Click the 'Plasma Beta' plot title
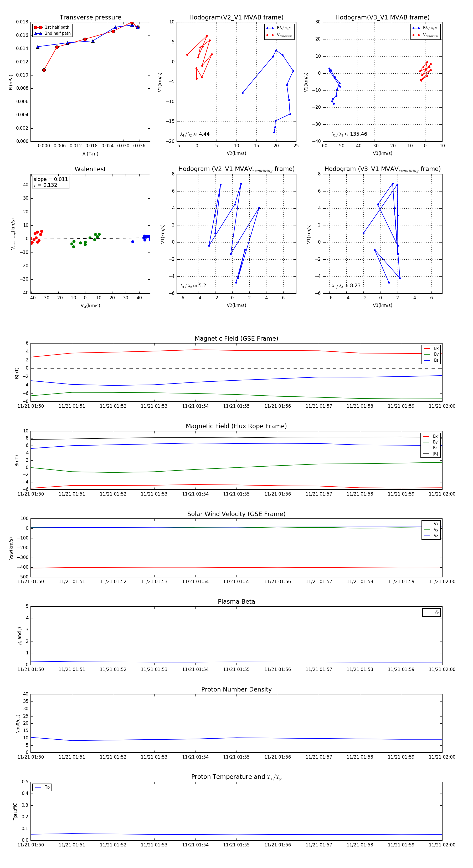 click(236, 602)
